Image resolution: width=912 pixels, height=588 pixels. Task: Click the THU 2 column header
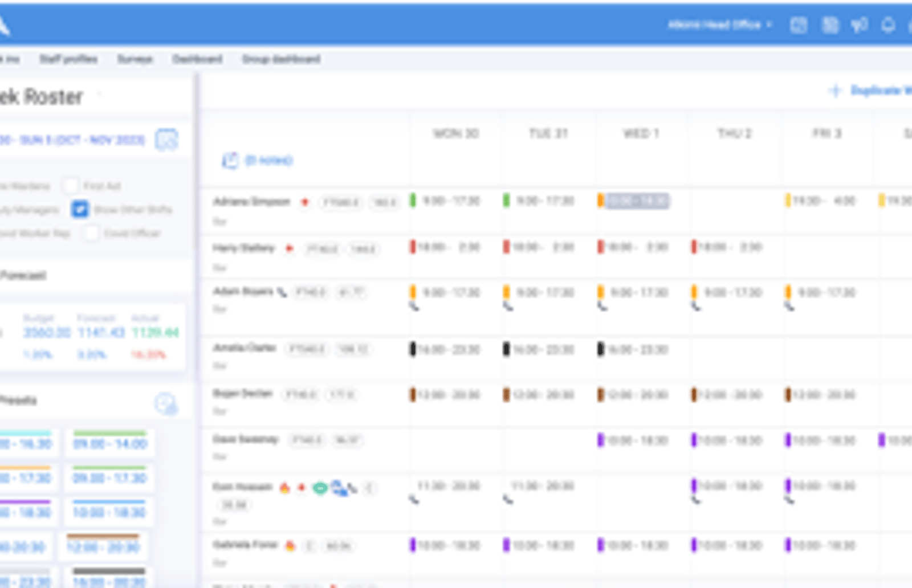(x=734, y=134)
